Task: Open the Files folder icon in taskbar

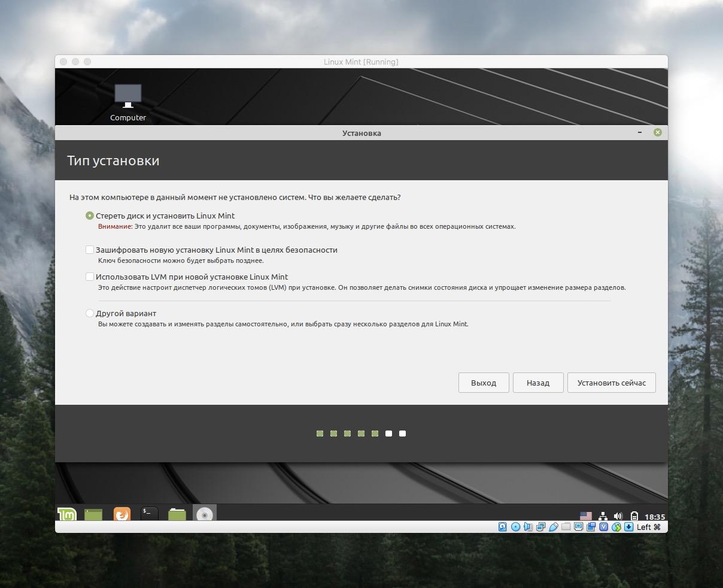Action: 177,514
